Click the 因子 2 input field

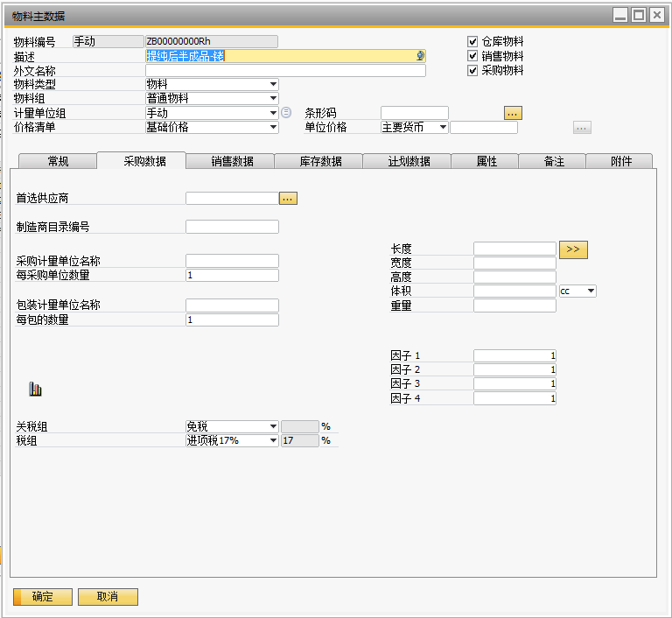point(514,369)
